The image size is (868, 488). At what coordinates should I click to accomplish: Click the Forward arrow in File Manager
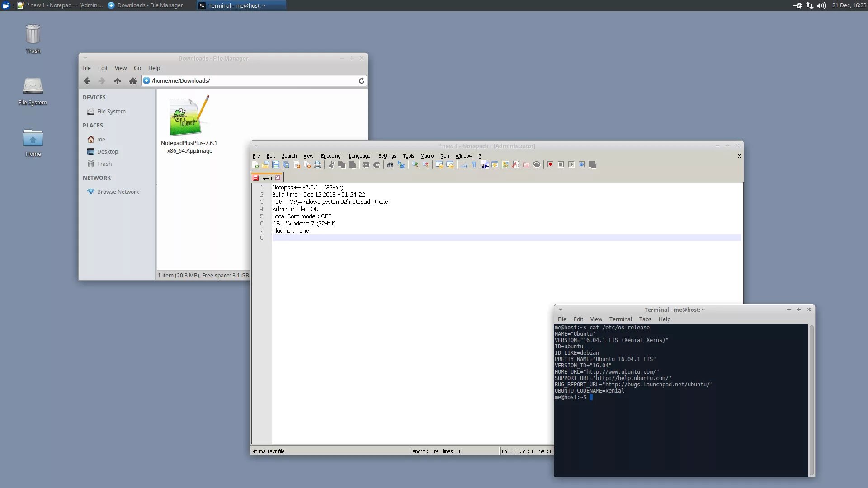(102, 81)
